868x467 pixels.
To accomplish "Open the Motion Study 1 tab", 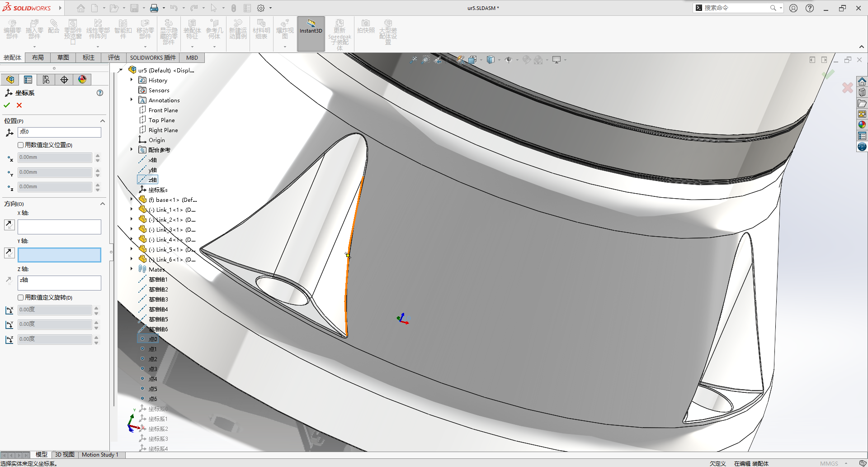I will (x=100, y=455).
